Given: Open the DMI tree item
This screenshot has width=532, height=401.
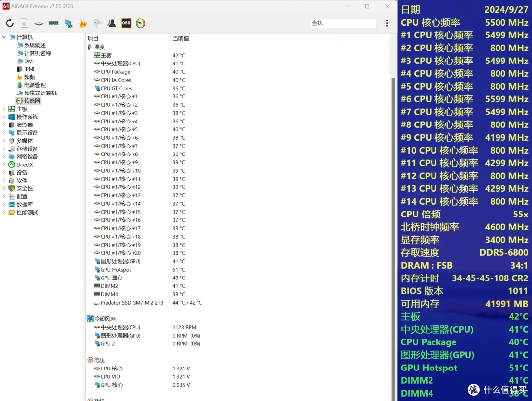Looking at the screenshot, I should [x=26, y=62].
